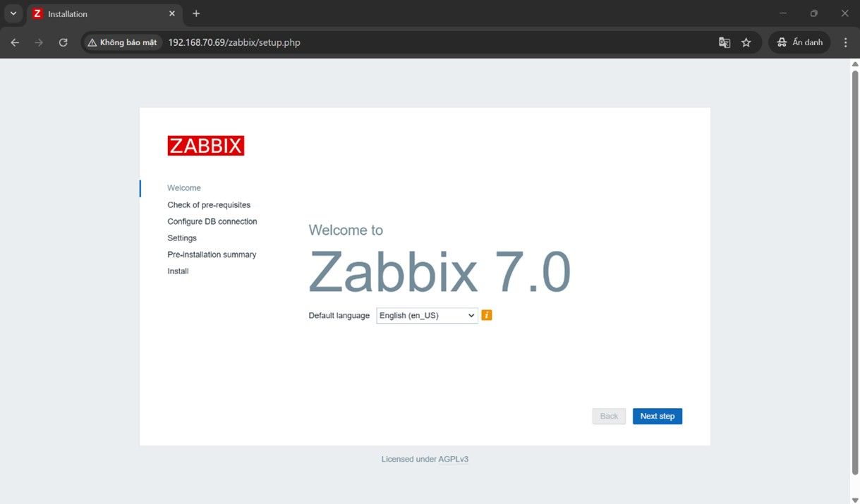860x504 pixels.
Task: Click the orange language info hint icon
Action: tap(486, 315)
